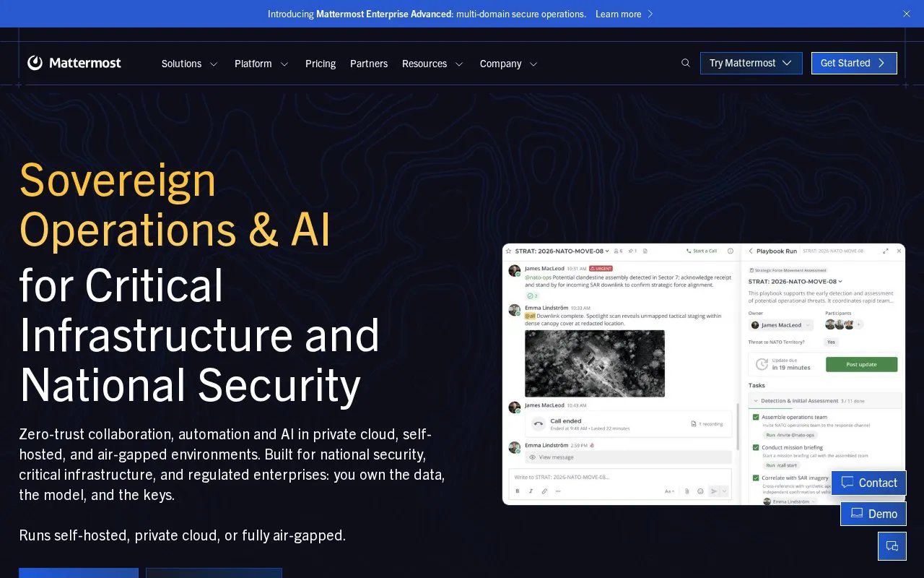Open the Contact floating button
The image size is (924, 578).
pyautogui.click(x=869, y=483)
